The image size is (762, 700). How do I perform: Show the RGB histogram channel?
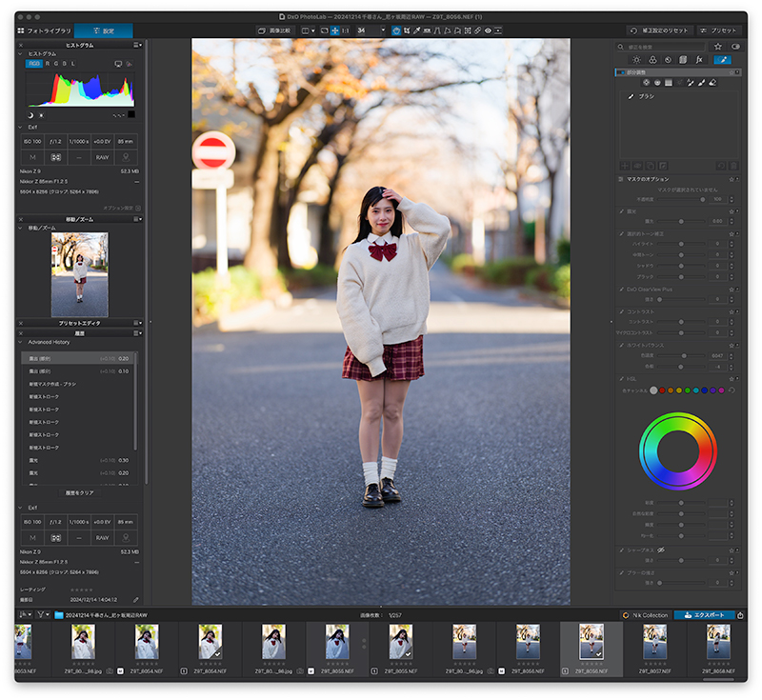(34, 64)
